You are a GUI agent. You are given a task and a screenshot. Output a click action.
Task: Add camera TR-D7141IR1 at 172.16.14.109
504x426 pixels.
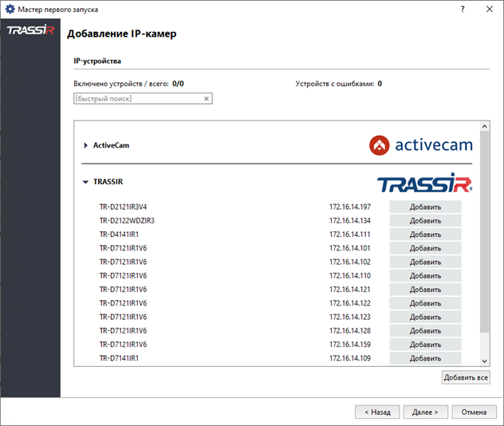pos(425,358)
